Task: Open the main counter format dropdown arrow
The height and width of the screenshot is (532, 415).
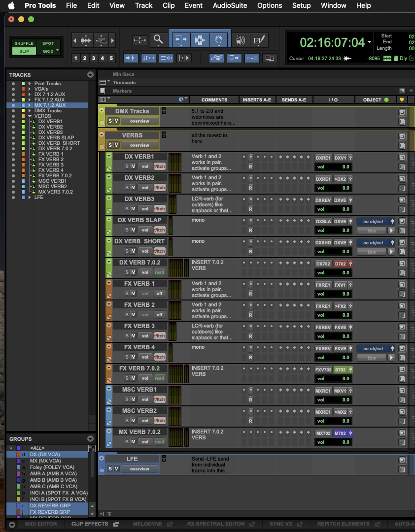Action: 369,42
